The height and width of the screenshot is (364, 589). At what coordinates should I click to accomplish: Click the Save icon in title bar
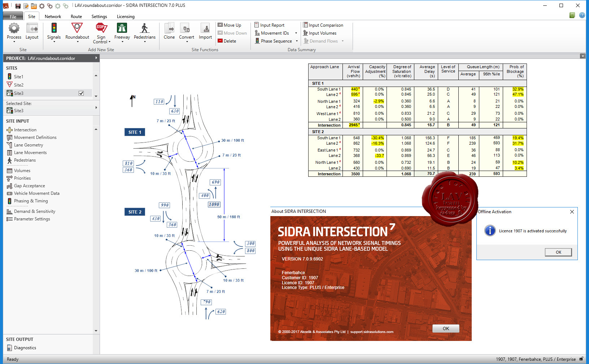click(x=18, y=6)
